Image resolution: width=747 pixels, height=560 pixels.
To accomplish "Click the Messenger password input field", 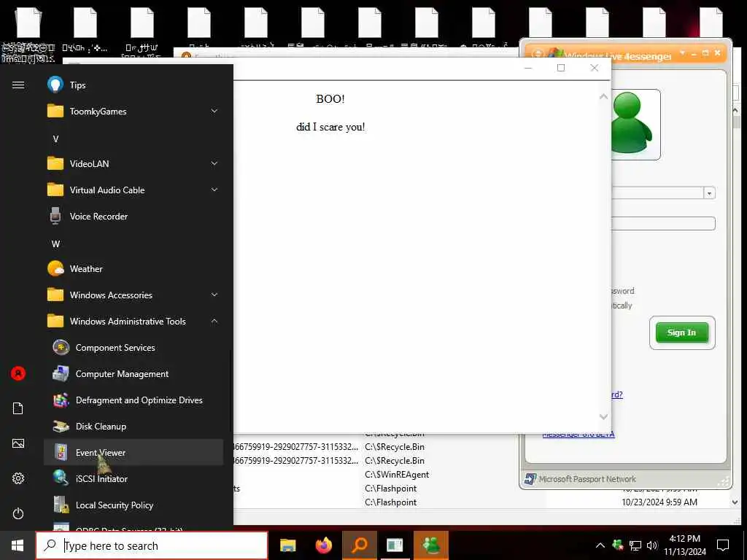I will click(x=663, y=223).
